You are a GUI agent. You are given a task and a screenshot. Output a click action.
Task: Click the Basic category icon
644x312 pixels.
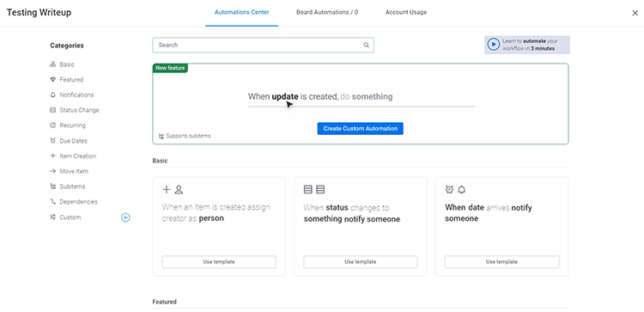coord(52,64)
